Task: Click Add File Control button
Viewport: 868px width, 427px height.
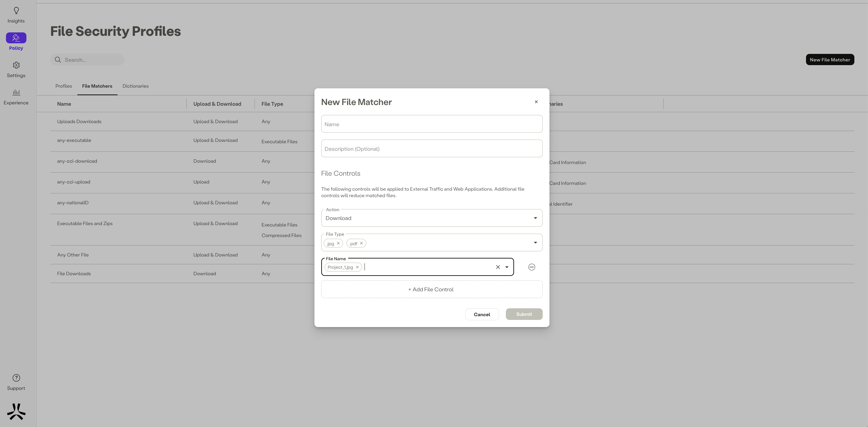Action: point(431,289)
